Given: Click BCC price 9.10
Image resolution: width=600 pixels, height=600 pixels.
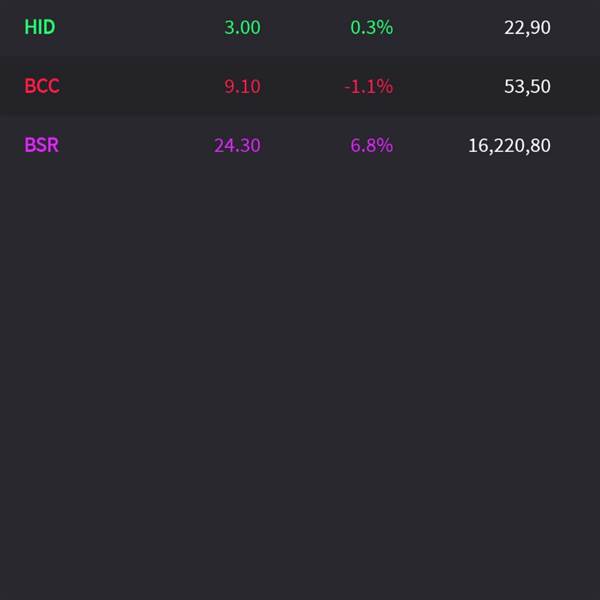Looking at the screenshot, I should (242, 86).
